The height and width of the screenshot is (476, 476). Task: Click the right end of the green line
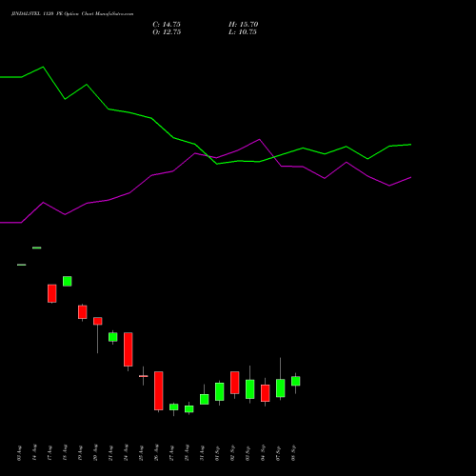[x=410, y=145]
